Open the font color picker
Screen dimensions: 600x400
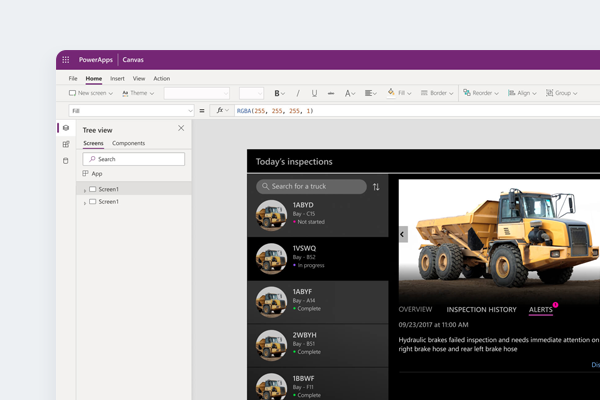point(350,93)
